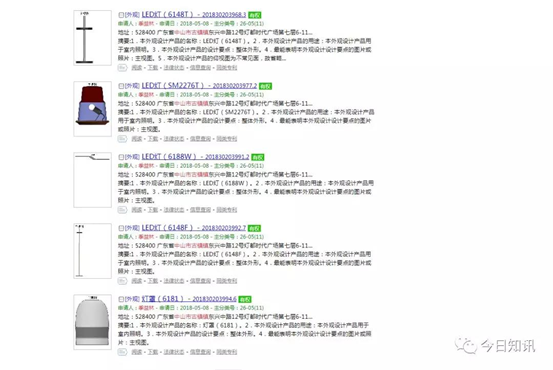
Task: Click 阅读 under the 灯罩 6181 result
Action: click(x=136, y=352)
